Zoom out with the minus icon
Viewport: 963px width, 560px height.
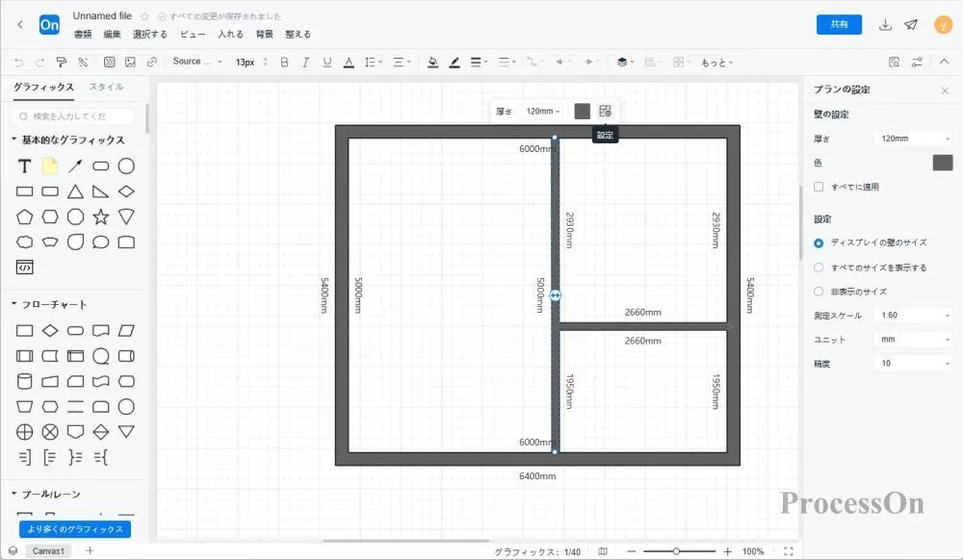tap(632, 551)
